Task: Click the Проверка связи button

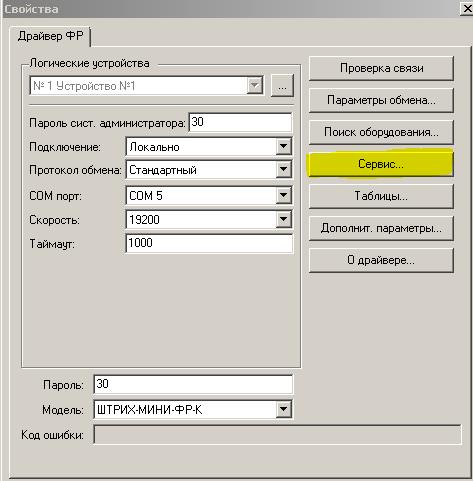Action: coord(381,68)
